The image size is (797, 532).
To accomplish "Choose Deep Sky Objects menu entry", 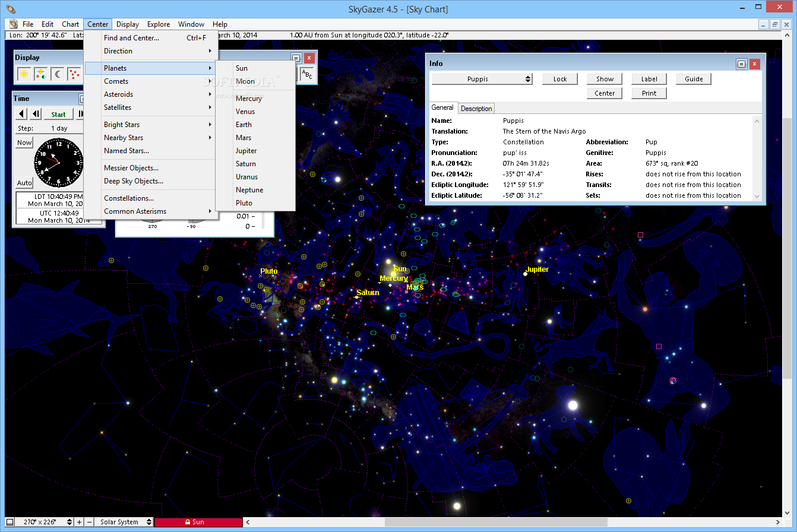I will [150, 181].
